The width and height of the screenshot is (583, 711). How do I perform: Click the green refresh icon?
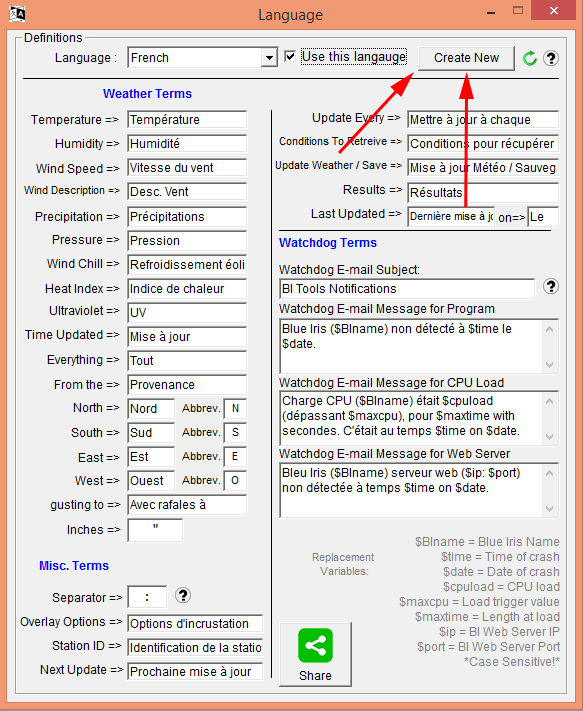tap(530, 58)
